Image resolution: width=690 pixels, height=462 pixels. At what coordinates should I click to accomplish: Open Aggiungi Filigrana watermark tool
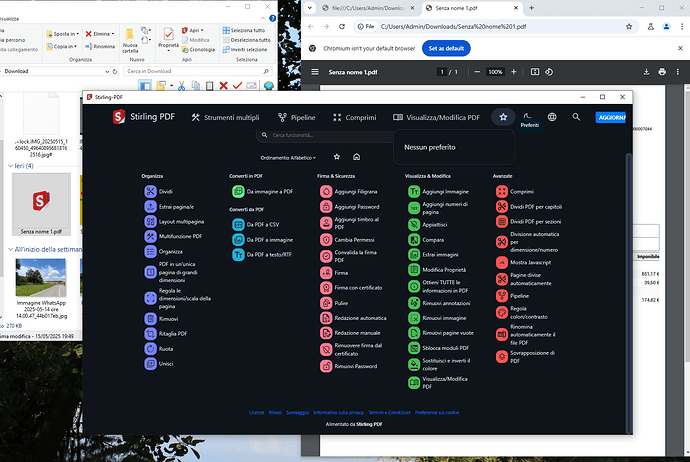click(x=349, y=191)
